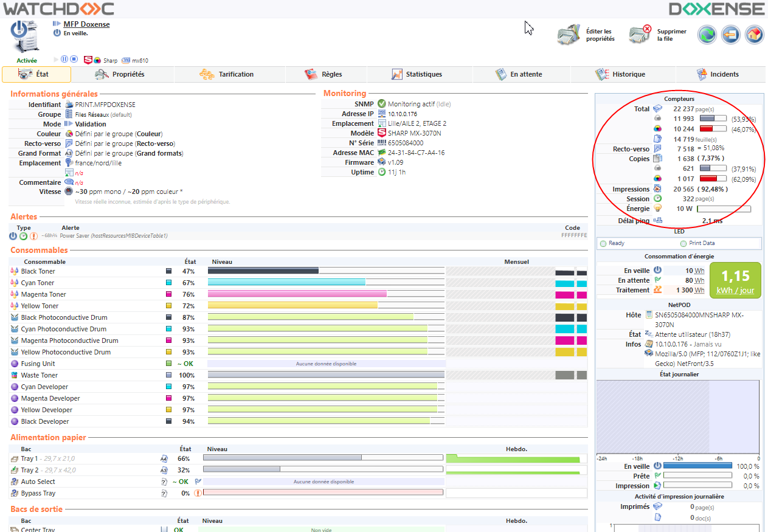Click the green SNMP monitoring check icon

click(381, 104)
